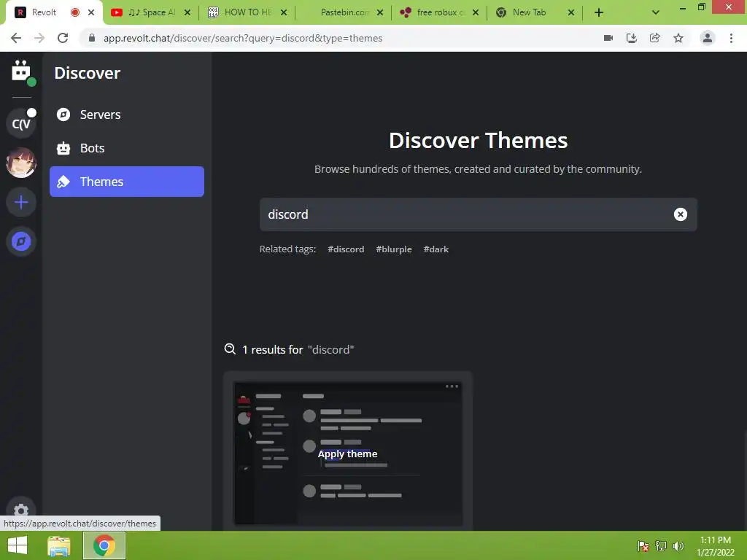Open volume speaker tray icon

point(678,545)
